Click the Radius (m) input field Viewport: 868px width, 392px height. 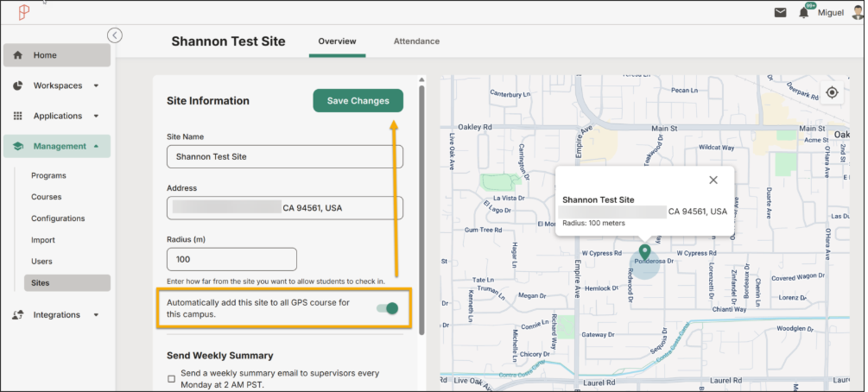pos(232,259)
